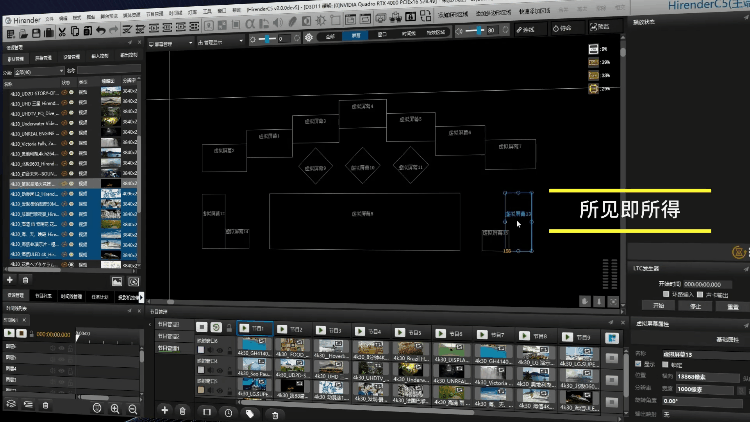Click the plus add icon in program panel

[x=165, y=410]
